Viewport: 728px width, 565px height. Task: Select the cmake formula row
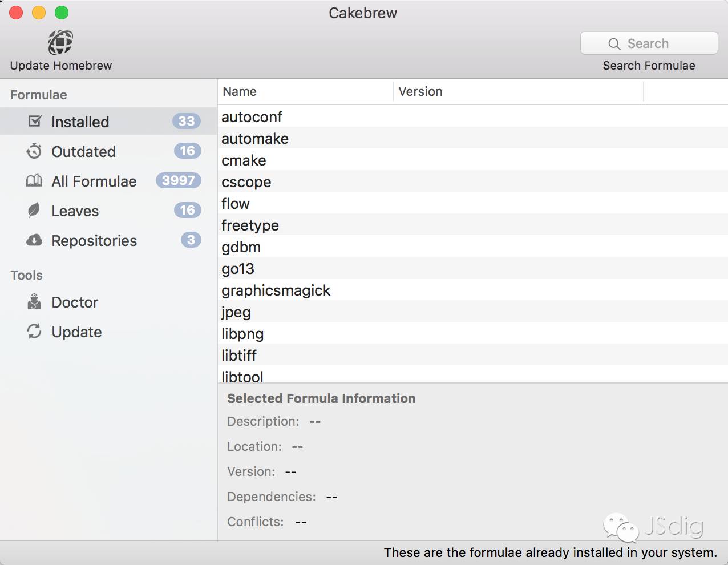(x=472, y=160)
